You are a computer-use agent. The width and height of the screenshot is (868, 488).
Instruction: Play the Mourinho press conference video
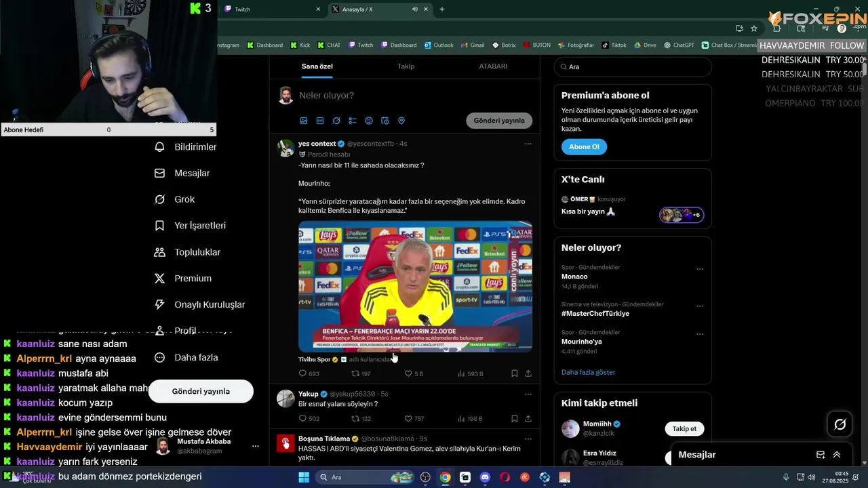pyautogui.click(x=415, y=286)
